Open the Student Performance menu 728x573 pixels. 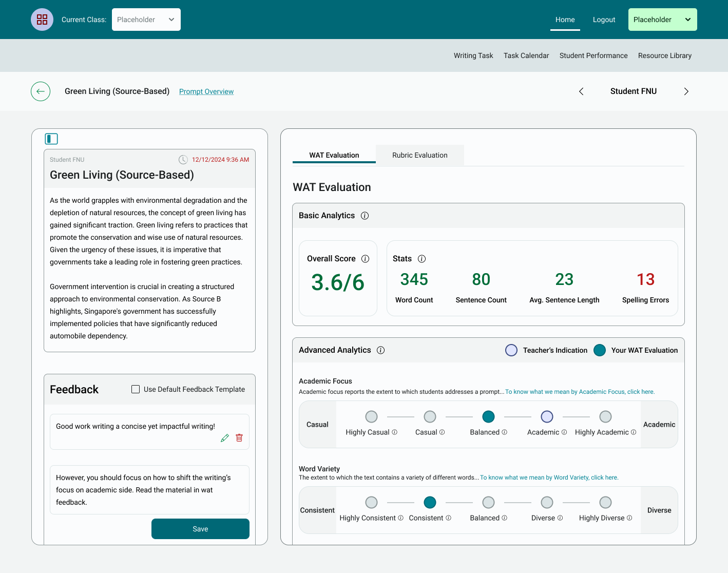point(593,55)
